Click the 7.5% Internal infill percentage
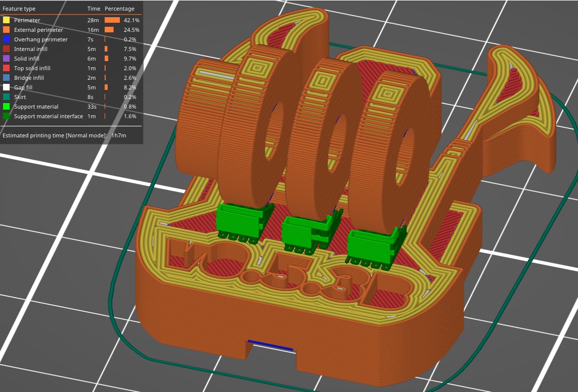578x392 pixels. click(x=130, y=49)
